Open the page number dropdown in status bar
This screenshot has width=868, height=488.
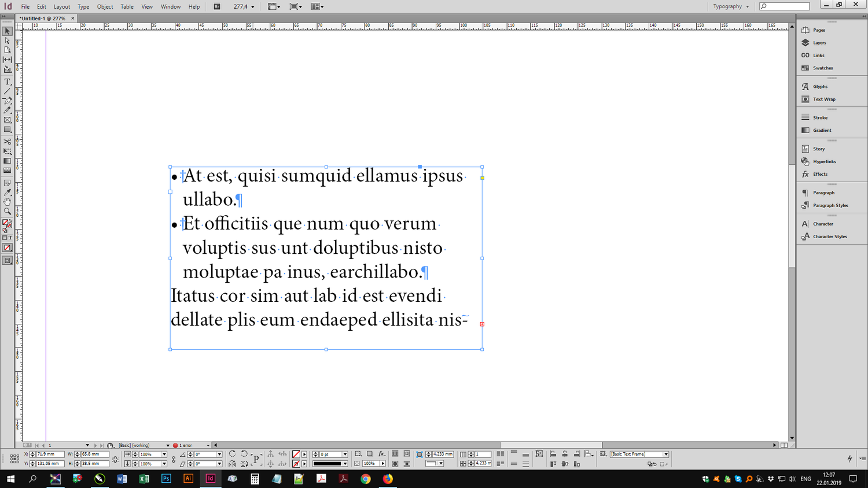(x=87, y=446)
